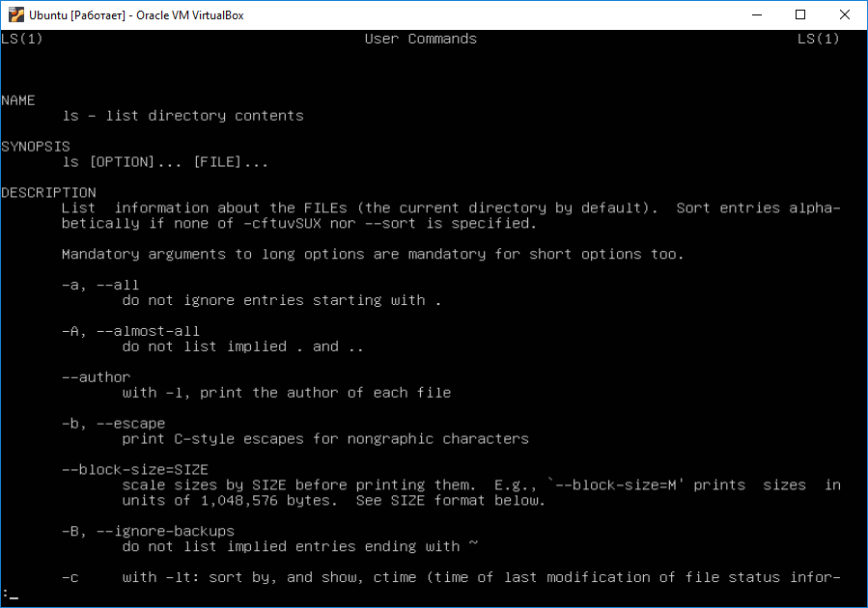Click the '--author' option text

pos(96,377)
